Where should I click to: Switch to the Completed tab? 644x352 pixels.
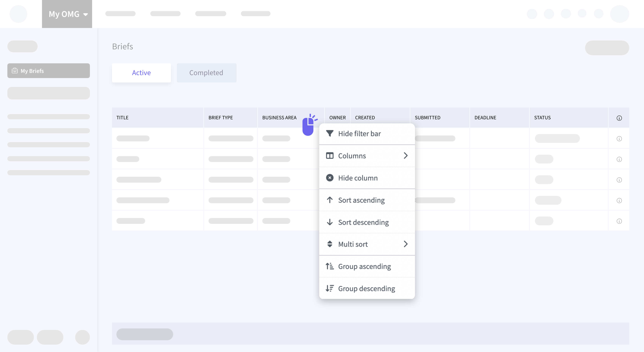(x=206, y=73)
